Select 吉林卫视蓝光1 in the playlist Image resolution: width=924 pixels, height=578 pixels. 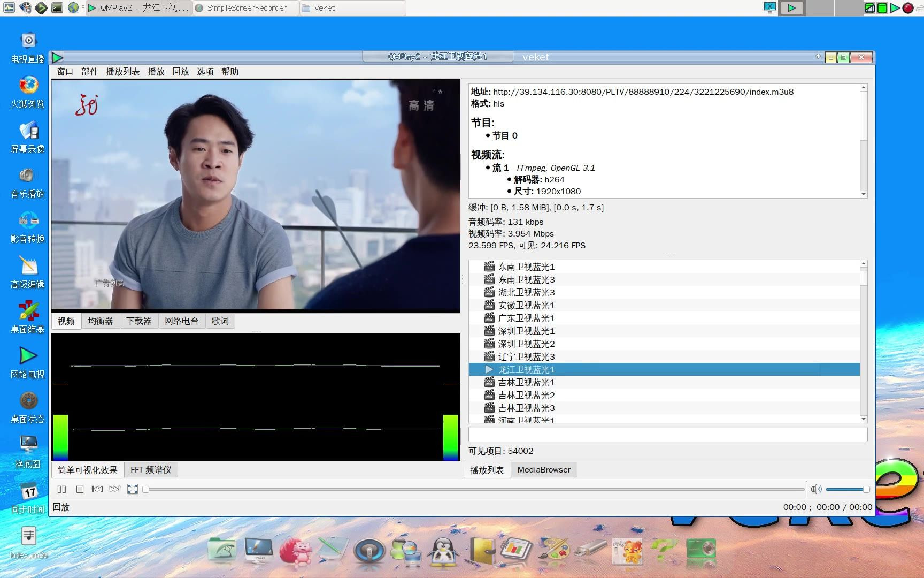coord(664,382)
